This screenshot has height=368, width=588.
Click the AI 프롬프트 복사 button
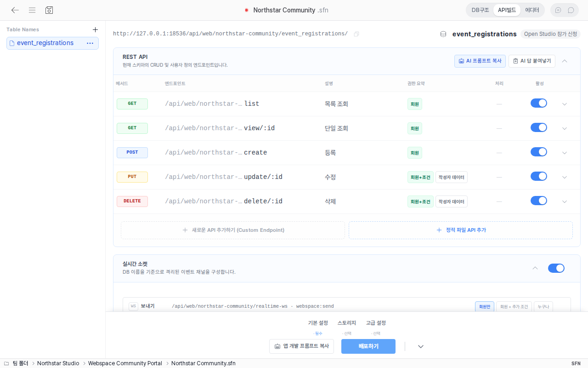point(480,61)
